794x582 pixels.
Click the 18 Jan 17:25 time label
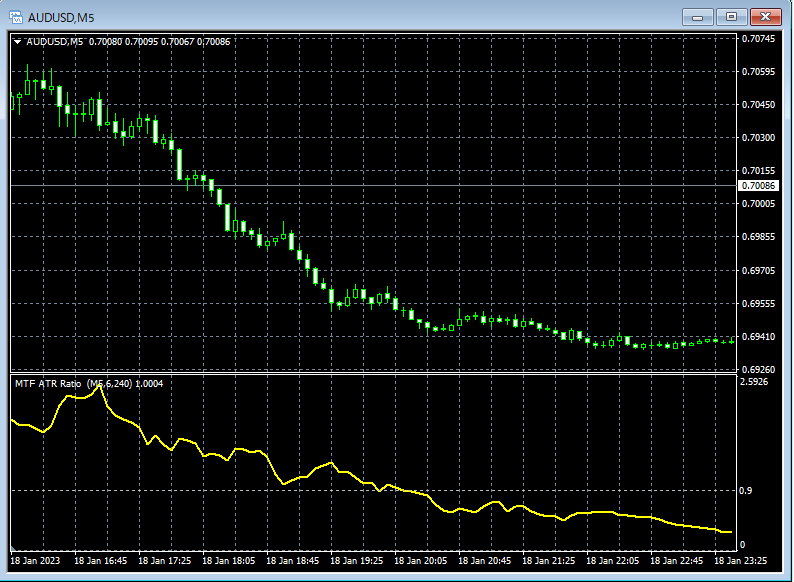[165, 561]
